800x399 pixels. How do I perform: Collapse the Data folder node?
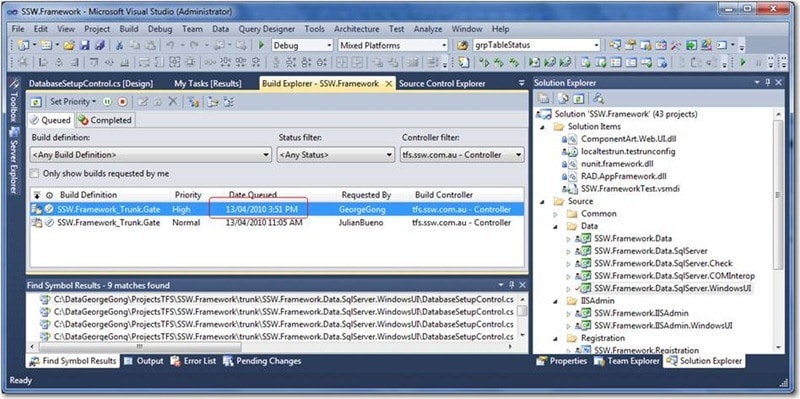click(556, 226)
